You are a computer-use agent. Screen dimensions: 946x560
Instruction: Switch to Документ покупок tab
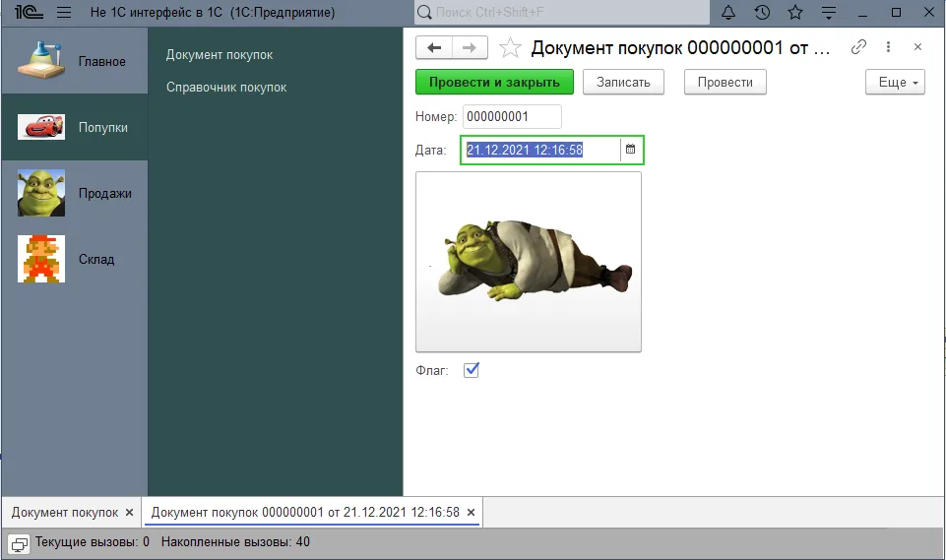[x=65, y=513]
